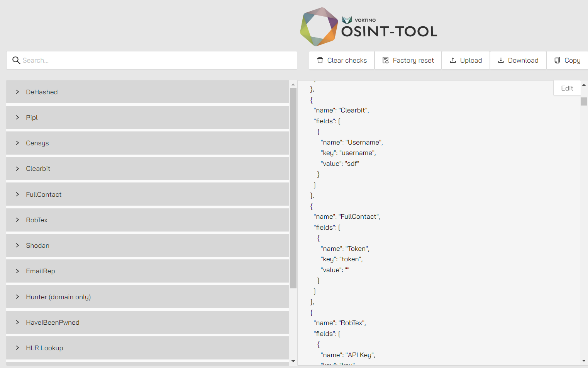
Task: Click the left list scrollbar thumb
Action: [293, 188]
